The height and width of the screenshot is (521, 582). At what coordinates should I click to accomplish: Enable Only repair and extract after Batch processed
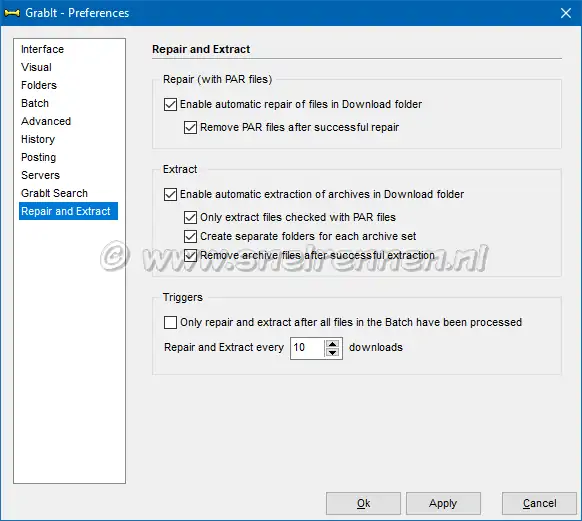click(x=170, y=322)
